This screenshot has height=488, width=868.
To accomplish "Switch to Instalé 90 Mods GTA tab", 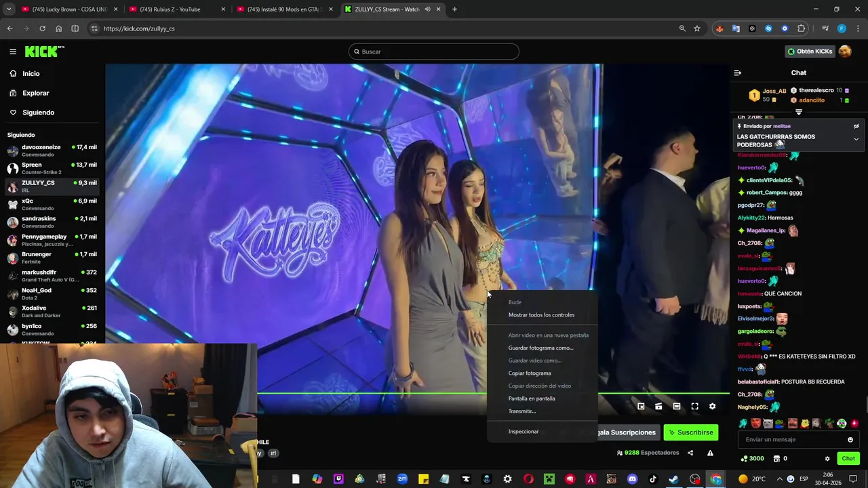I will pos(285,9).
